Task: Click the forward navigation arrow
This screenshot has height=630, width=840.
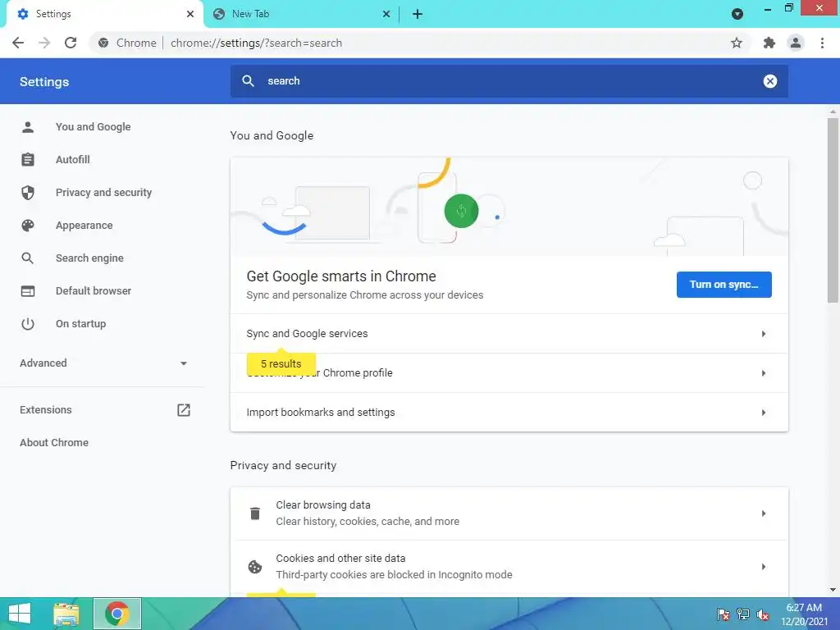Action: coord(44,43)
